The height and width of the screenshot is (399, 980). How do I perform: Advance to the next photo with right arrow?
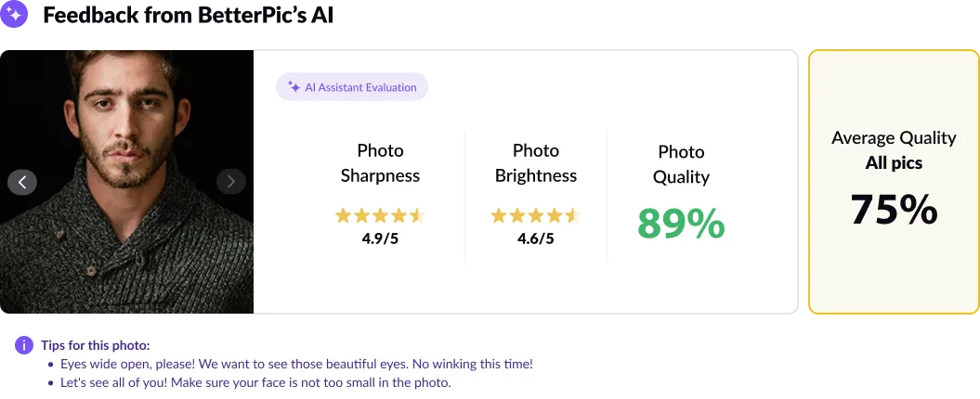point(231,182)
